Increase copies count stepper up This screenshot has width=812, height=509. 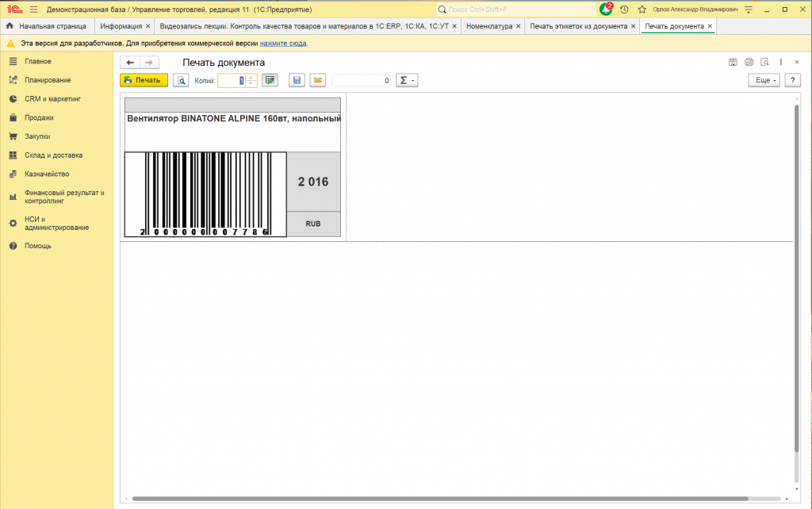[251, 77]
